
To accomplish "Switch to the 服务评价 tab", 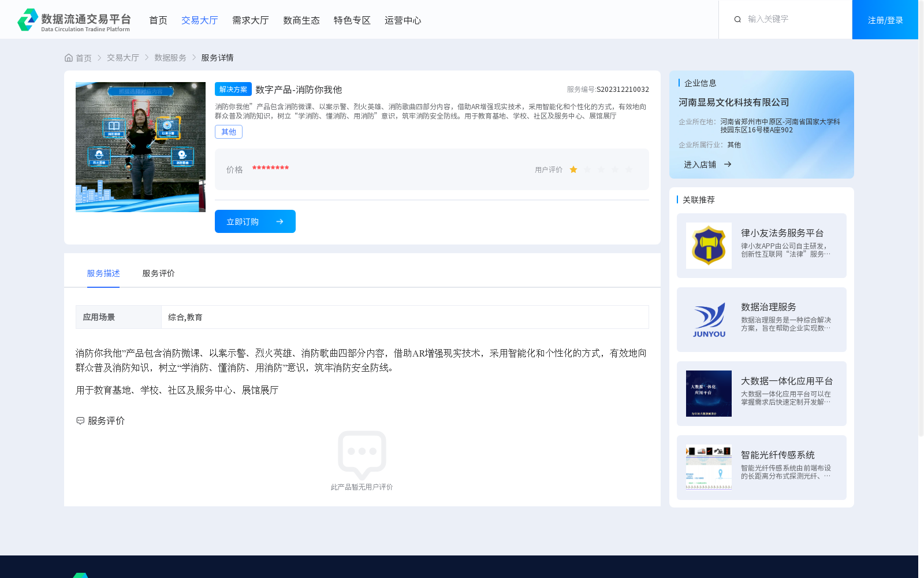I will click(159, 273).
